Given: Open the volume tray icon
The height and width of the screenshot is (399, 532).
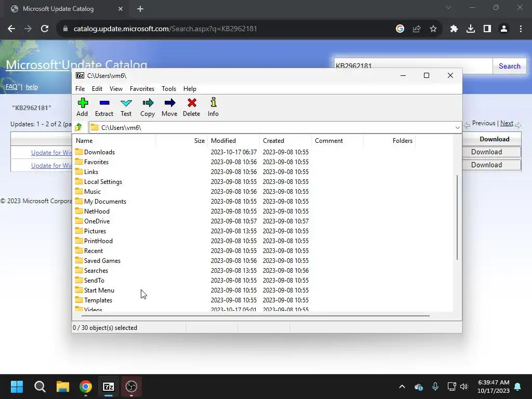Looking at the screenshot, I should (464, 387).
